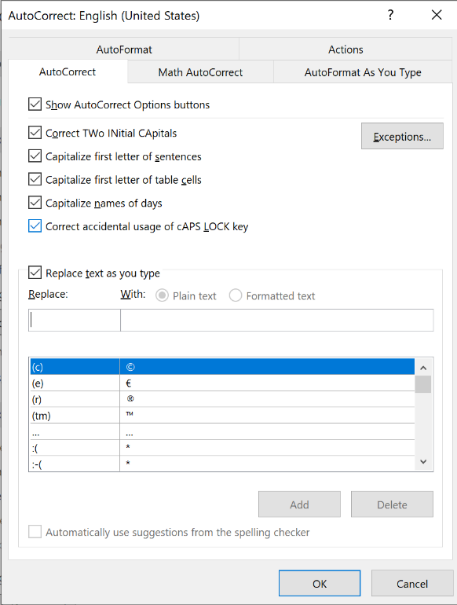Select the (tm) trademark entry row
Image resolution: width=457 pixels, height=605 pixels.
point(222,415)
